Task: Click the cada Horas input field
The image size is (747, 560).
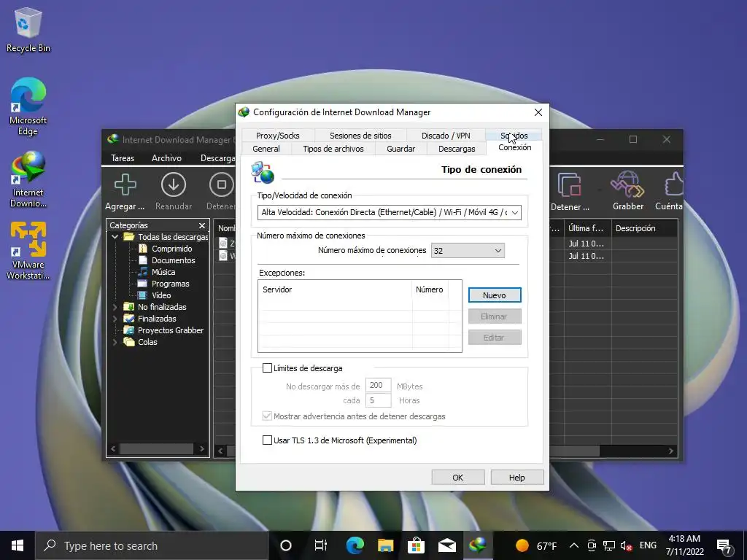Action: pos(379,400)
